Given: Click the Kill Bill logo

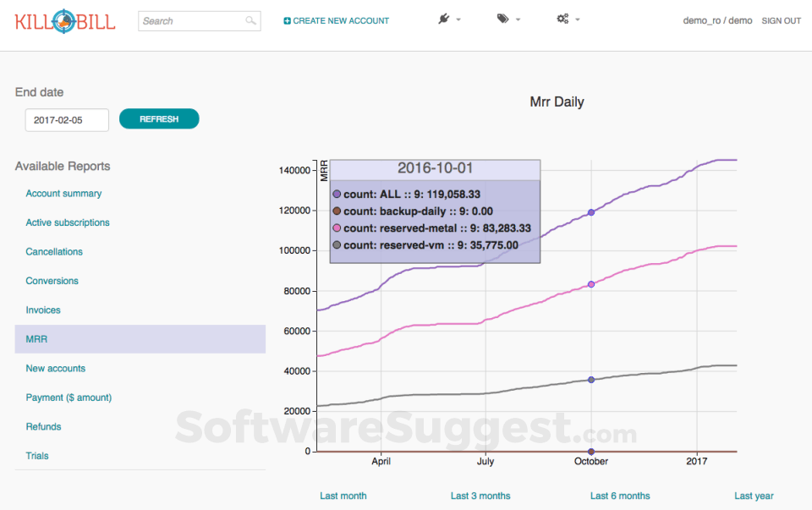Looking at the screenshot, I should pyautogui.click(x=64, y=21).
